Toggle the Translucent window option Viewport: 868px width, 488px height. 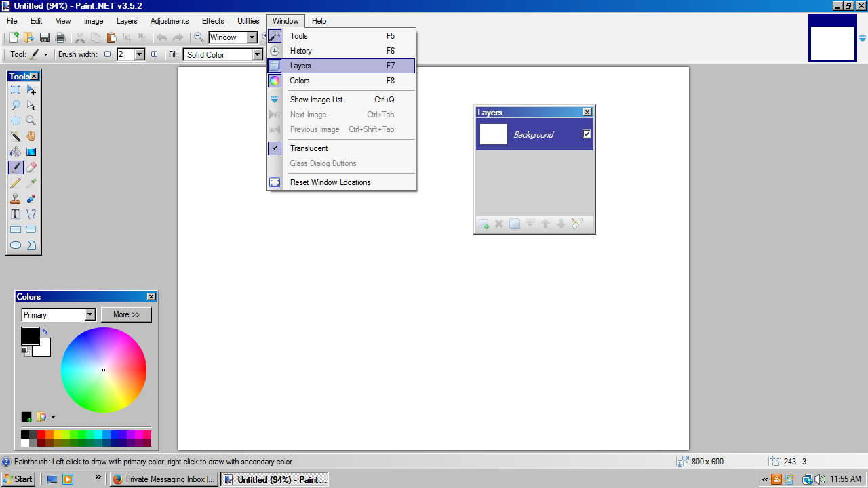click(x=309, y=148)
